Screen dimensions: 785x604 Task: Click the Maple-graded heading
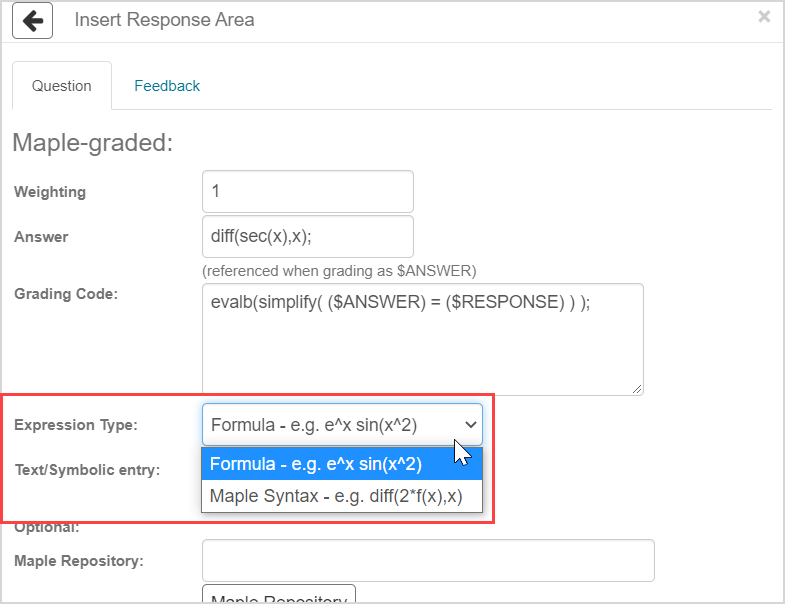tap(93, 143)
